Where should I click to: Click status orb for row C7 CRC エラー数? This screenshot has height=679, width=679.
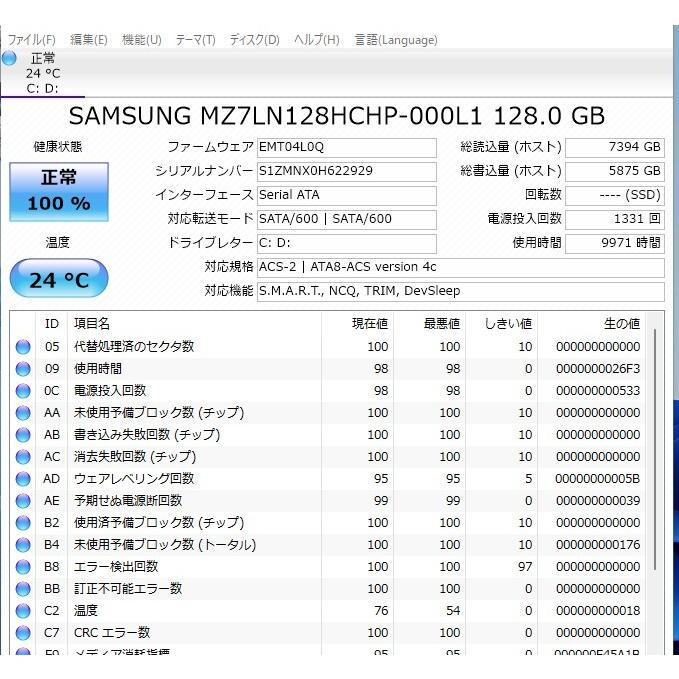point(23,633)
